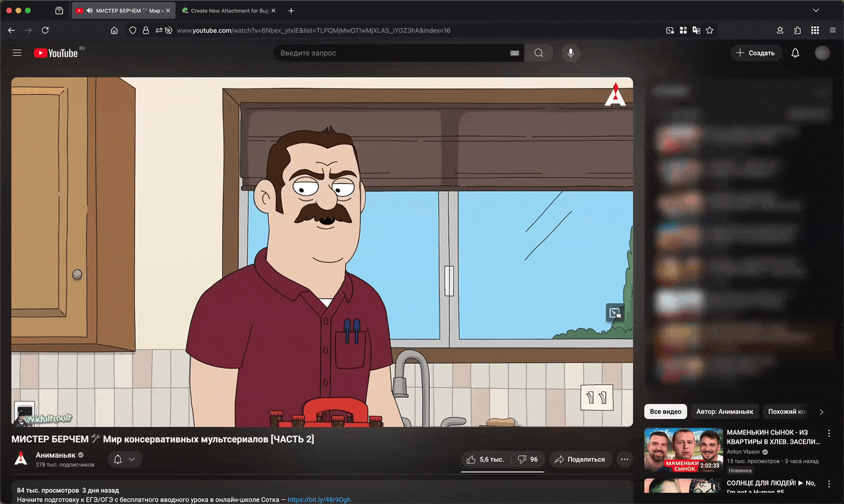
Task: Like the video with thumbs up
Action: point(485,459)
